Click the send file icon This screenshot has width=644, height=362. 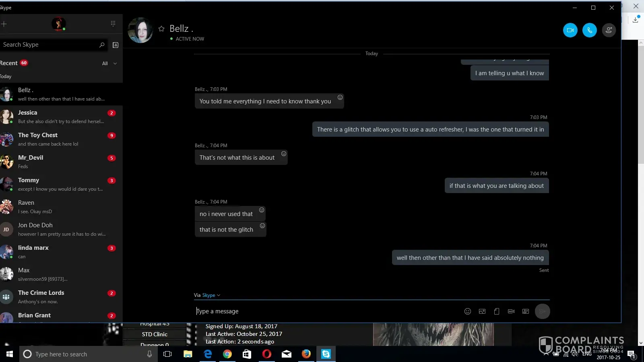pos(496,311)
